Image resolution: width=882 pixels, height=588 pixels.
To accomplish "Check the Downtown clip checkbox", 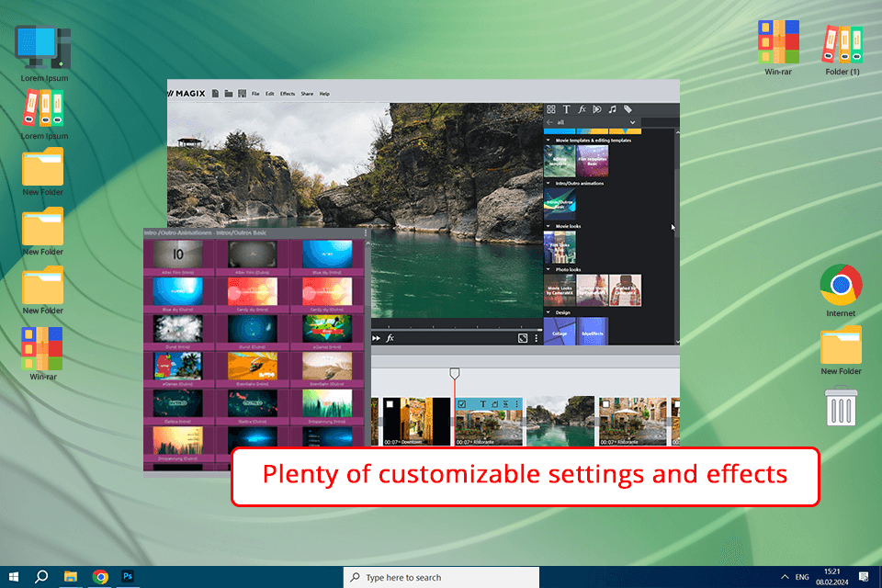I will 390,404.
